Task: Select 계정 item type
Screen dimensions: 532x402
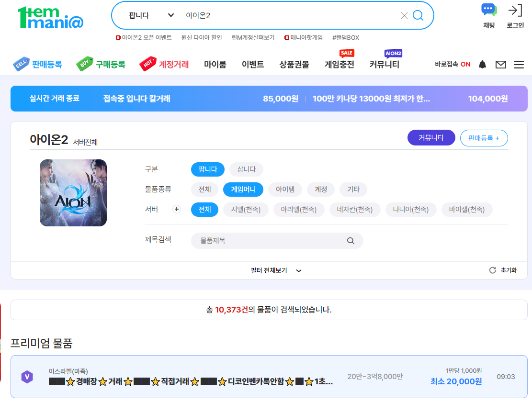Action: click(321, 189)
